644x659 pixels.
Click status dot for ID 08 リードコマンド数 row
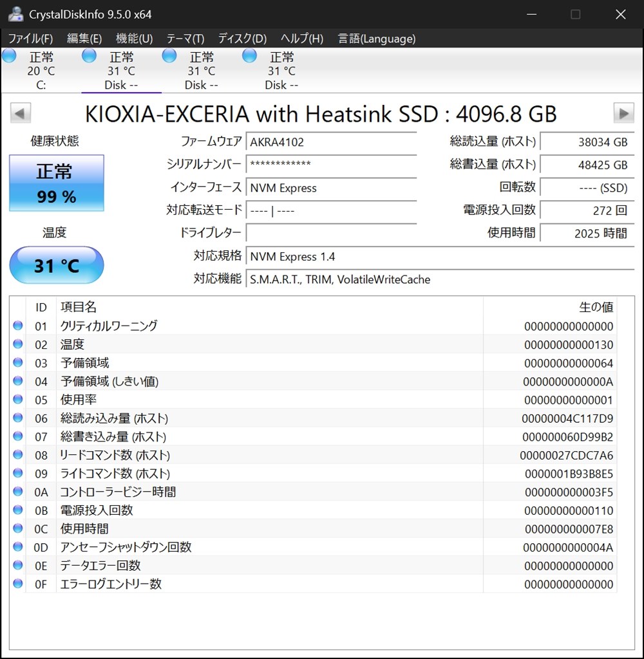[17, 454]
